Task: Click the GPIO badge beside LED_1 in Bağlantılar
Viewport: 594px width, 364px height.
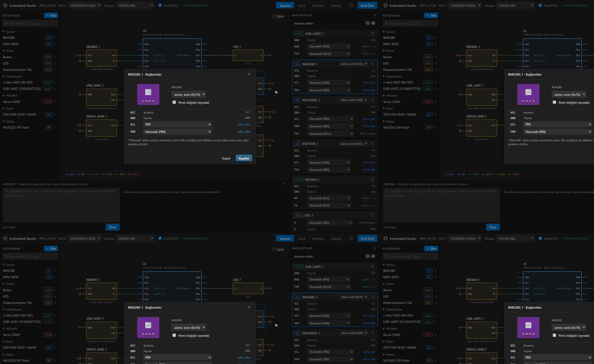Action: (298, 215)
